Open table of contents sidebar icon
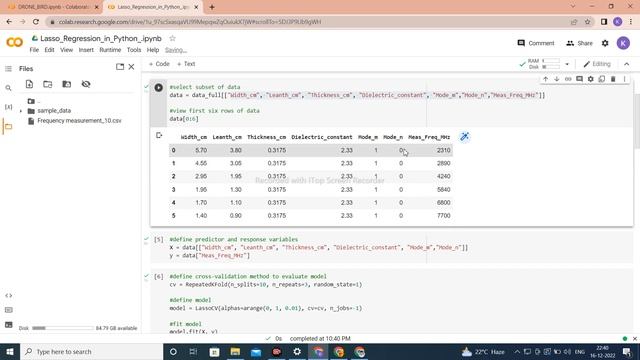Screen dimensions: 640x360 pyautogui.click(x=8, y=69)
